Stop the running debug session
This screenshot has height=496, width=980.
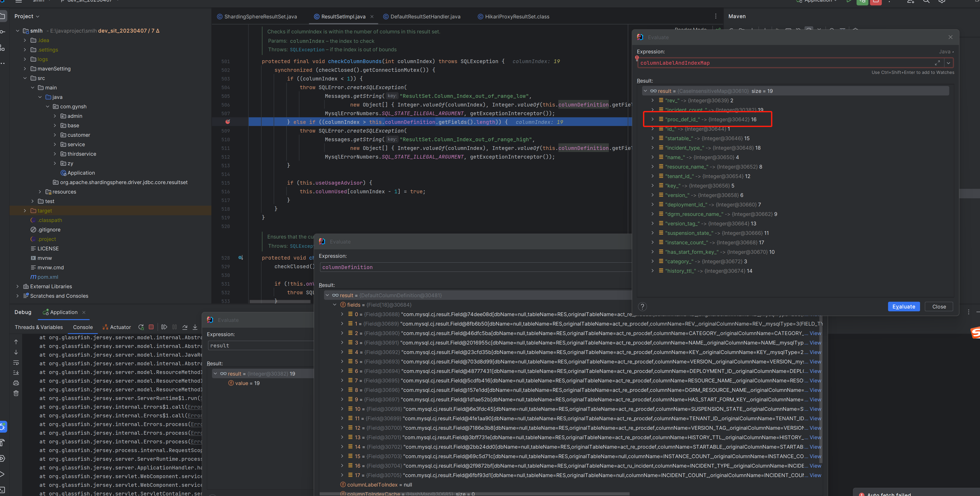click(x=151, y=327)
